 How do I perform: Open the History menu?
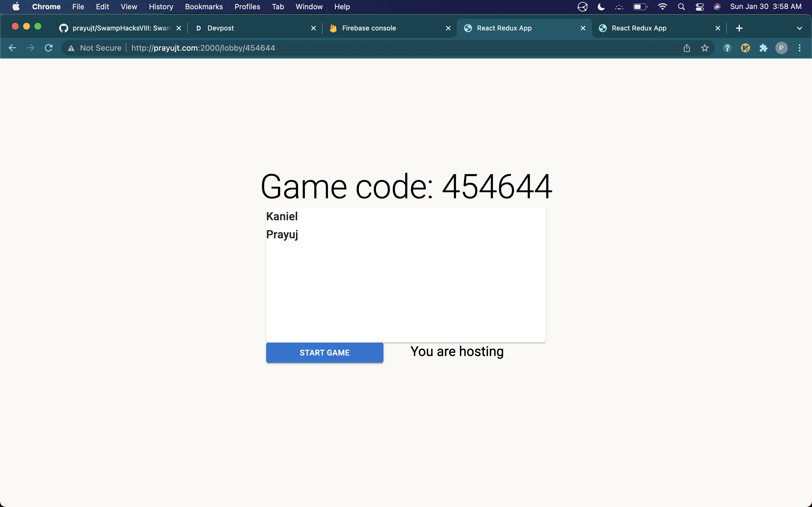(x=161, y=7)
